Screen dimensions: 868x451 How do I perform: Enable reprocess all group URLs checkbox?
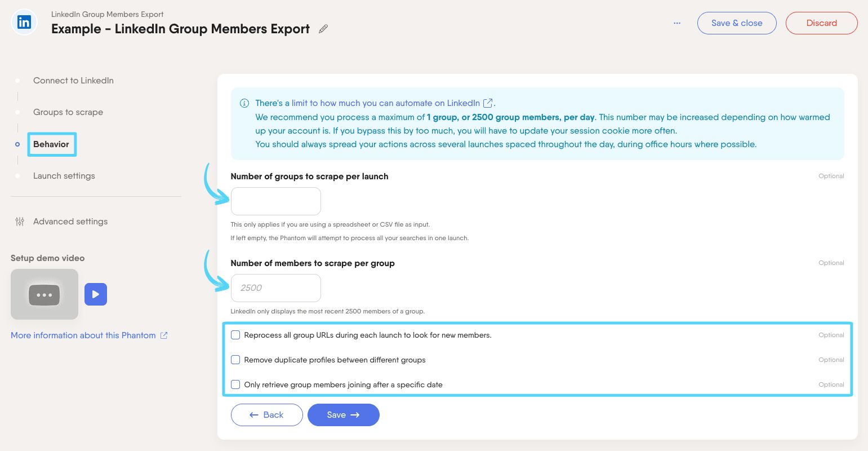click(x=235, y=335)
